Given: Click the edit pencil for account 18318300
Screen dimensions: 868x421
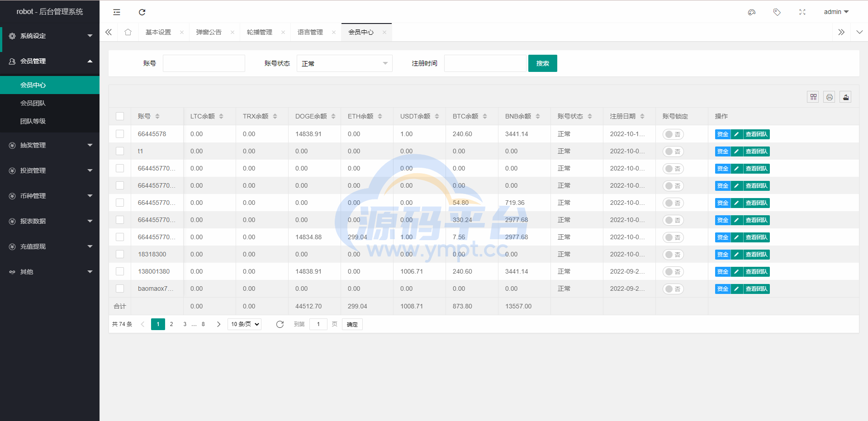Looking at the screenshot, I should pos(737,255).
